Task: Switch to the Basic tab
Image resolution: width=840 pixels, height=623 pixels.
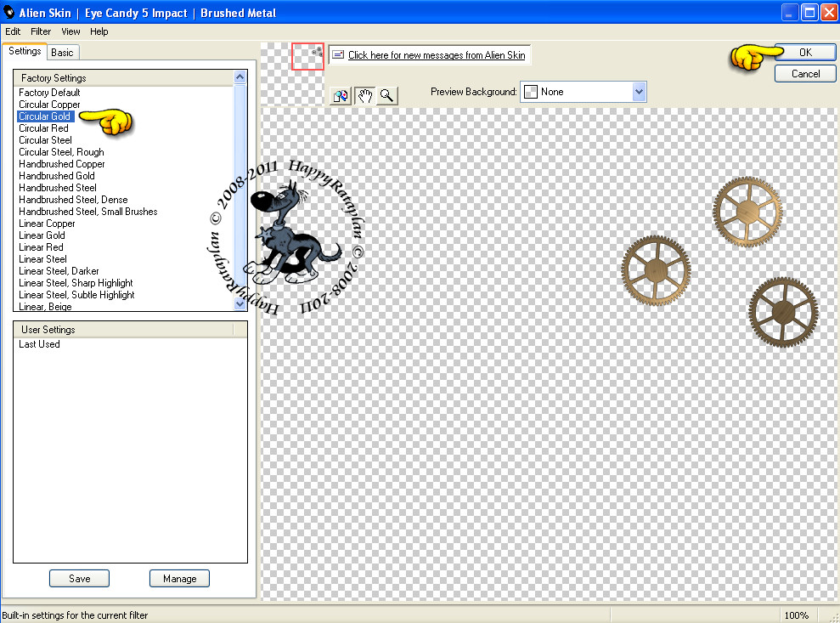Action: pyautogui.click(x=63, y=53)
